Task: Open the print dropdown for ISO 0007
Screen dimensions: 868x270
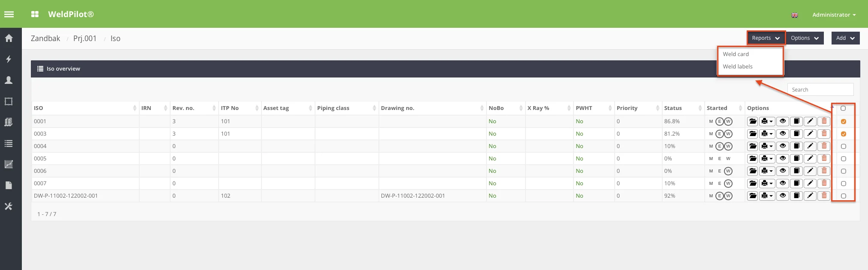Action: click(x=767, y=184)
